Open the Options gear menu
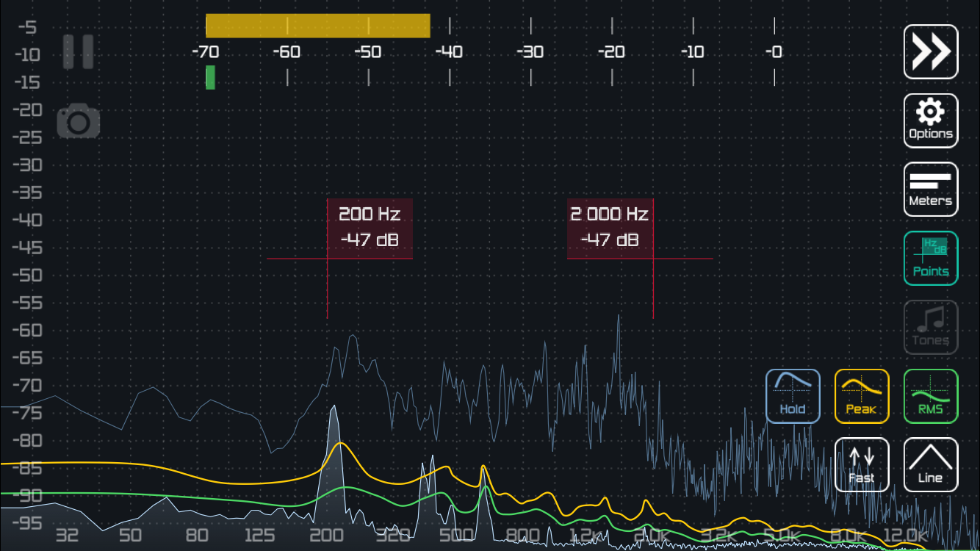The height and width of the screenshot is (551, 980). [x=930, y=120]
